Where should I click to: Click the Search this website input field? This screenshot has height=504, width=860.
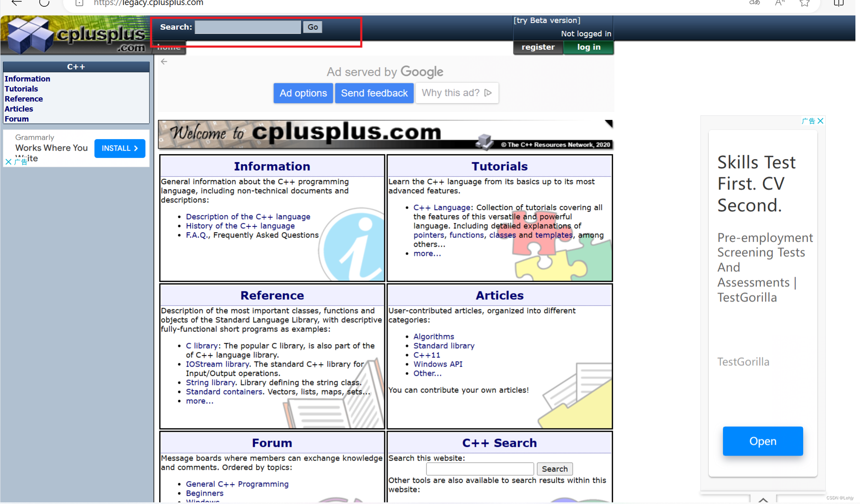tap(480, 469)
